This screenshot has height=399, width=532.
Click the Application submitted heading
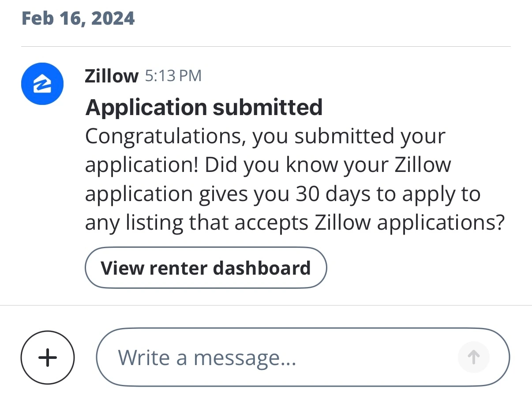204,107
